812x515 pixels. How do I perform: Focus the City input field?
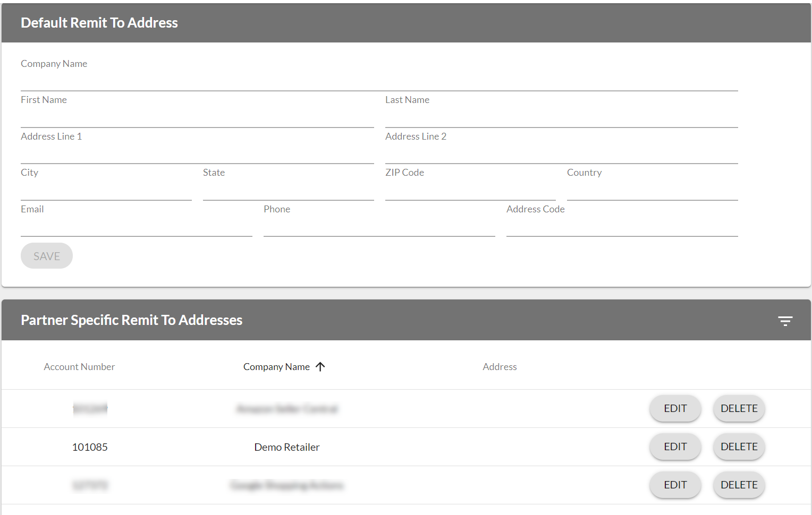[106, 190]
